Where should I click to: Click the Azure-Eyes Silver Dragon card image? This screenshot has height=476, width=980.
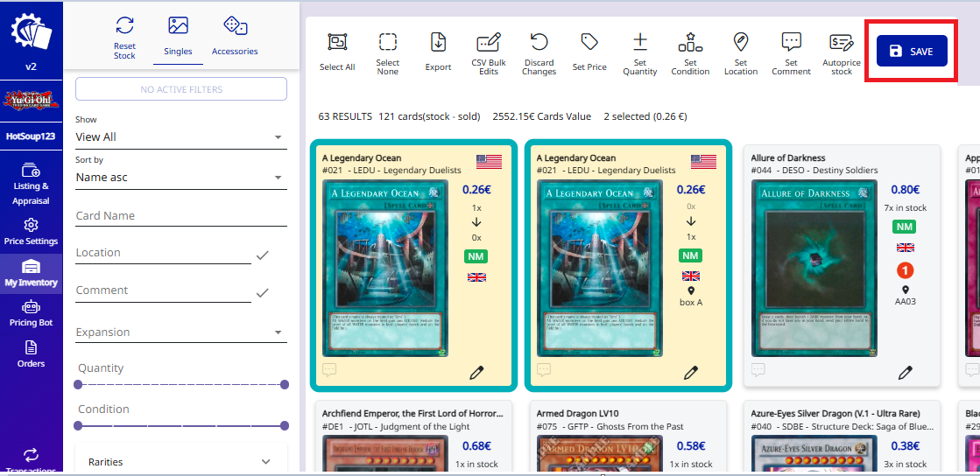(x=814, y=453)
